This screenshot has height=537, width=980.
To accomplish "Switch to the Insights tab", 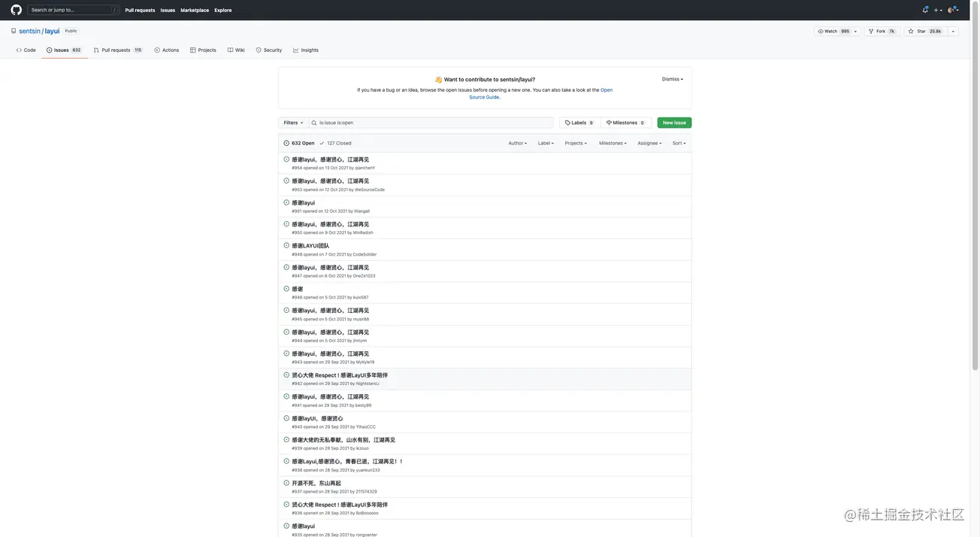I will (306, 50).
